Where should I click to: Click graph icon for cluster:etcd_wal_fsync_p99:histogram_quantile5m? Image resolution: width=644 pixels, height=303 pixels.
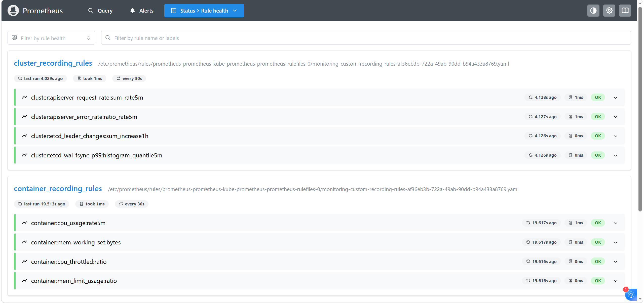(x=24, y=155)
